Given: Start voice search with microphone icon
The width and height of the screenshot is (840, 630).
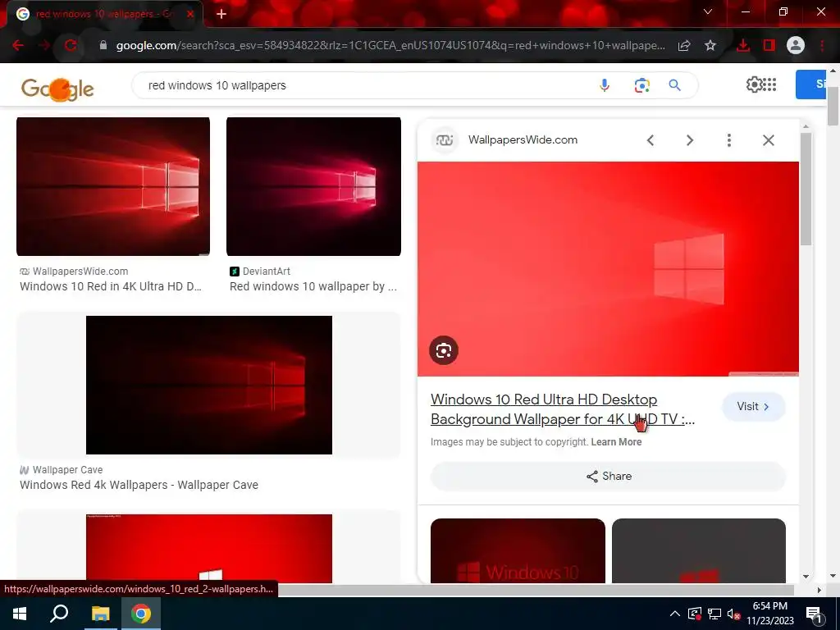Looking at the screenshot, I should tap(605, 85).
